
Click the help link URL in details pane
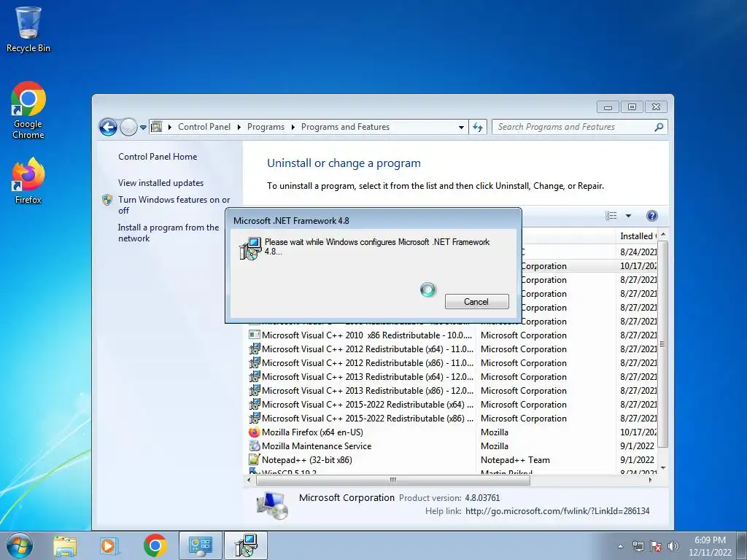[557, 511]
